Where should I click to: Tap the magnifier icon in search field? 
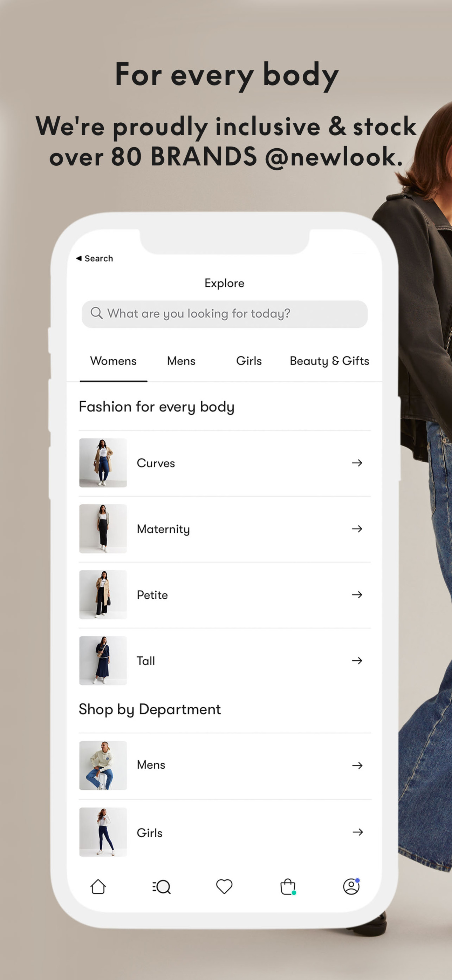click(x=96, y=313)
